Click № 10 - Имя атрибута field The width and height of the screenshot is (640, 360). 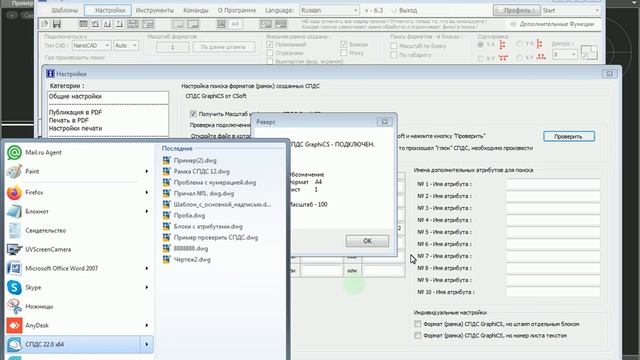click(x=553, y=292)
